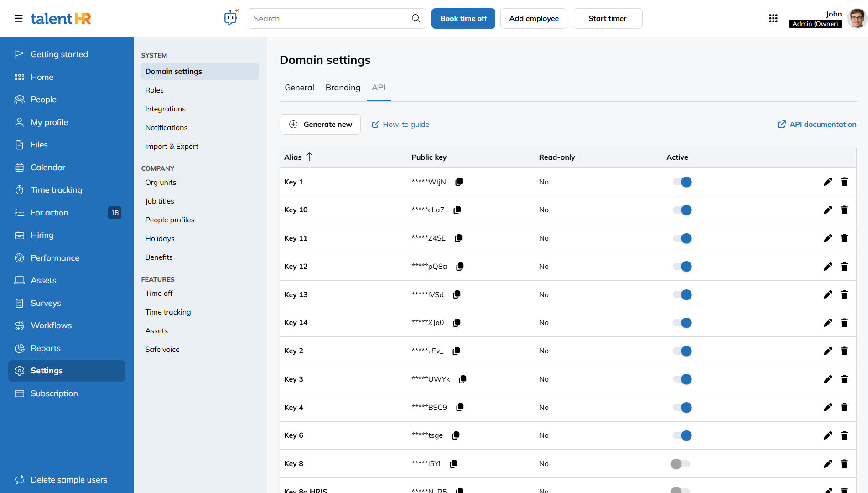Turn off Active for Key 12
The image size is (868, 493).
tap(682, 267)
